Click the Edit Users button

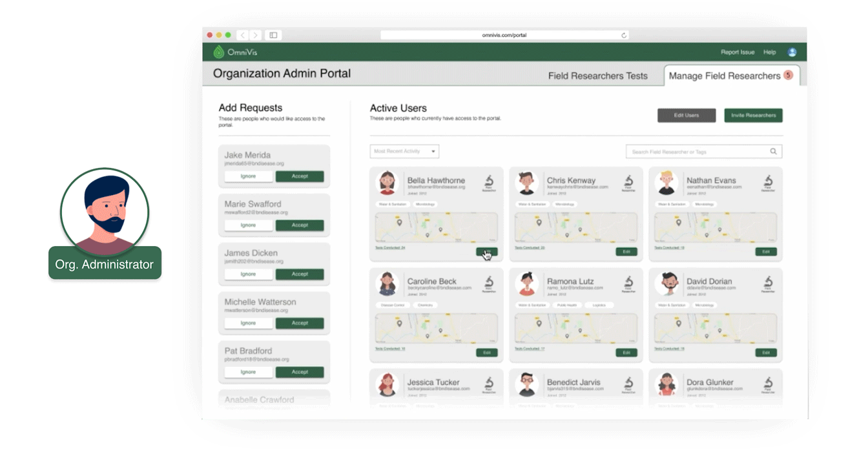[x=687, y=116]
